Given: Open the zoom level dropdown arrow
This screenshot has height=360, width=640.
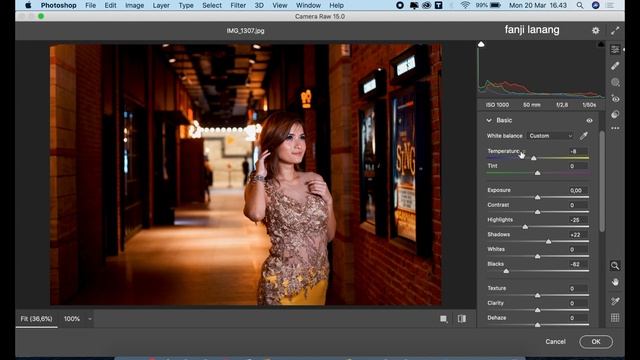Looking at the screenshot, I should click(x=90, y=319).
